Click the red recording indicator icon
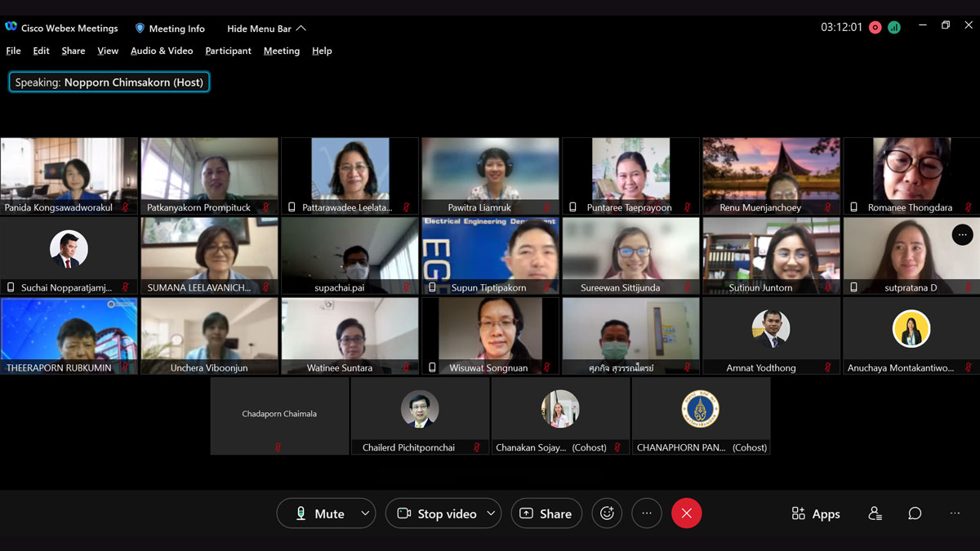The image size is (980, 551). tap(875, 27)
